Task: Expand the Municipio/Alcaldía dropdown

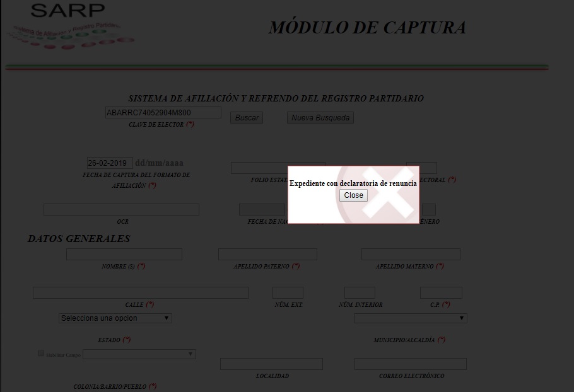Action: 410,318
